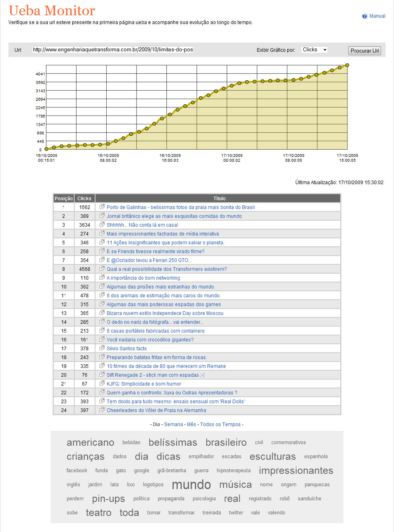Click external link icon beside Shhhhh... row
The height and width of the screenshot is (532, 394).
102,225
